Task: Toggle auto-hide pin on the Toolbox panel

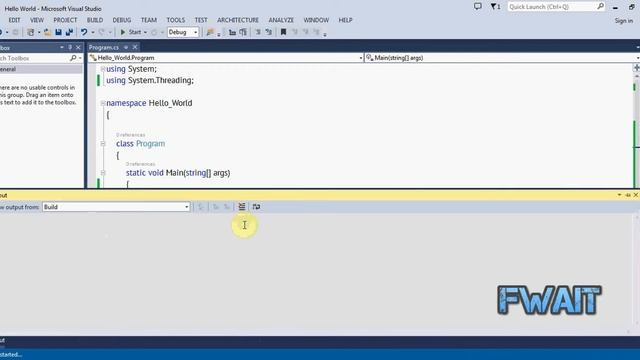Action: (x=70, y=47)
